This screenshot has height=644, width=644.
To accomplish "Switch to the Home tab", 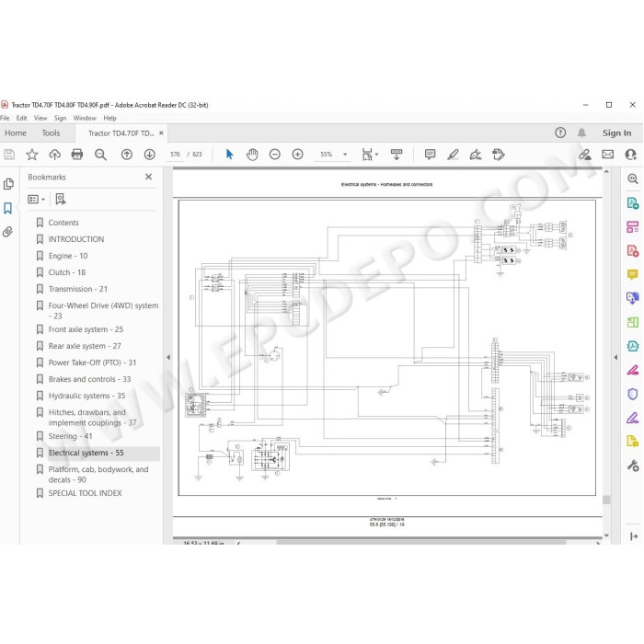I will click(x=16, y=133).
